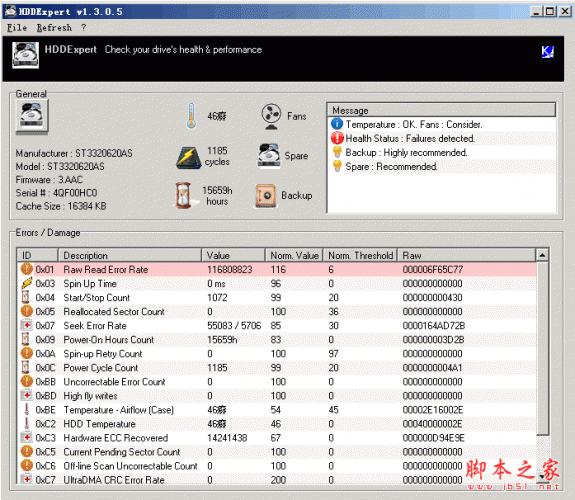
Task: Sort by the Raw column header
Action: coord(466,255)
